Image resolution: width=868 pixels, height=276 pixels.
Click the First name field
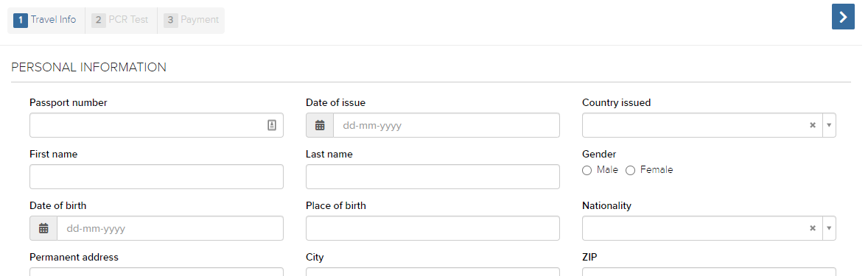pyautogui.click(x=157, y=177)
